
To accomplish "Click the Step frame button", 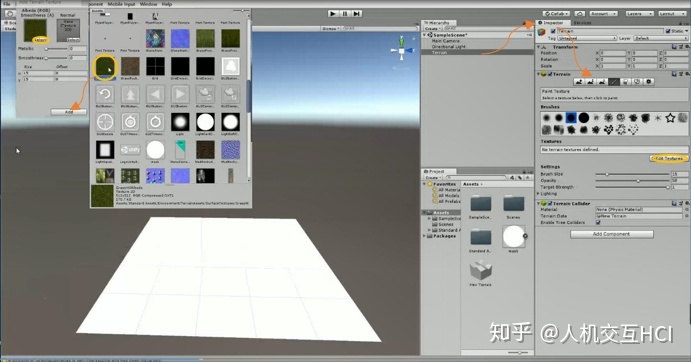I will pos(357,14).
